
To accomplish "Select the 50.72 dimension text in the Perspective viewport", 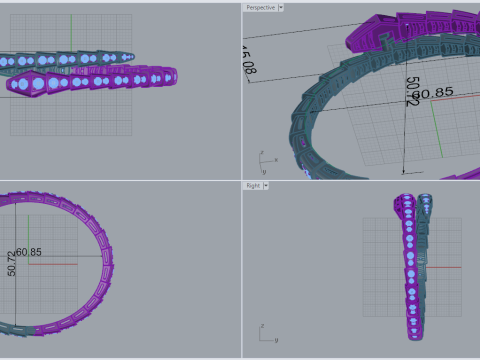I will (x=413, y=90).
